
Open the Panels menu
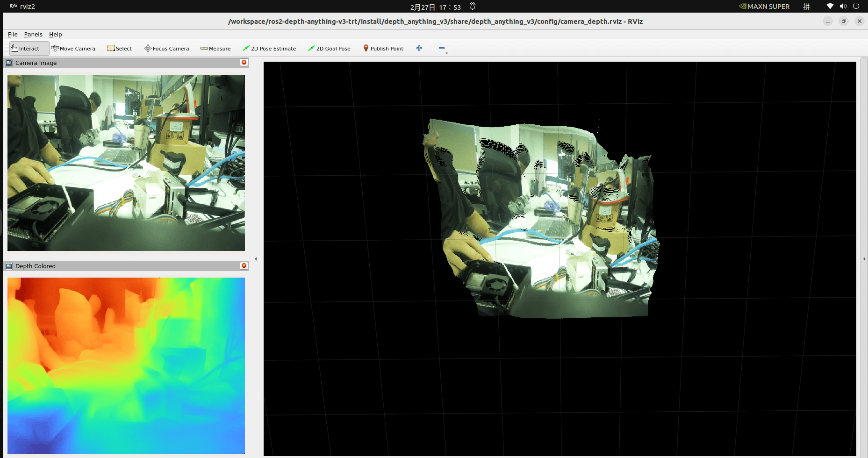point(33,34)
